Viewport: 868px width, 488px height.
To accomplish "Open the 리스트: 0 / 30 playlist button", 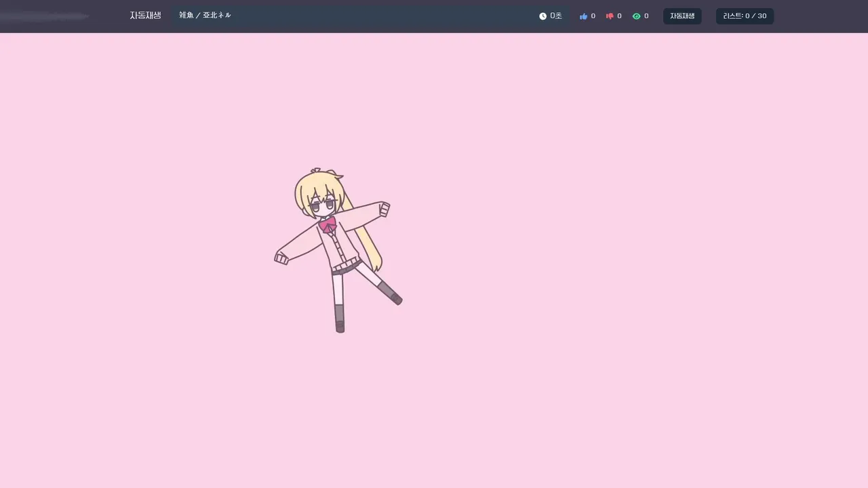I will pos(745,16).
